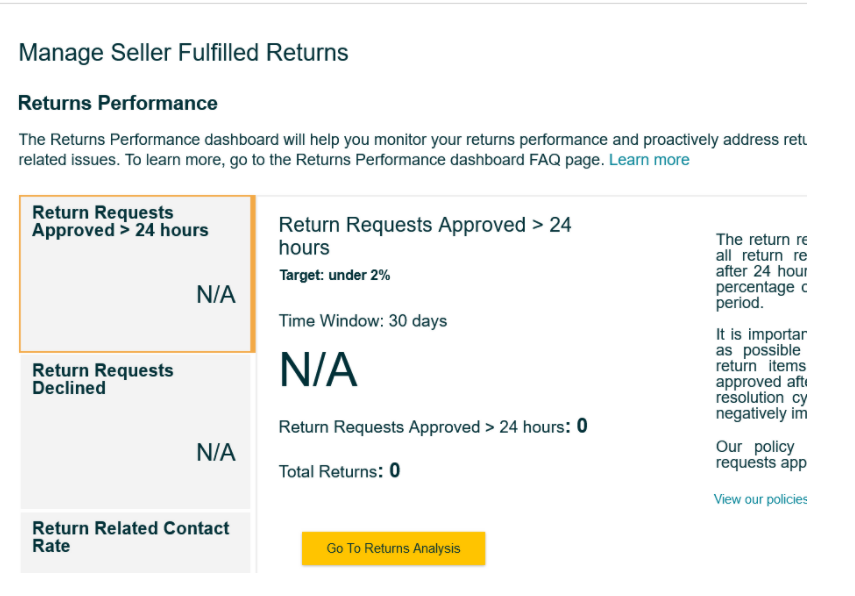
Task: Open the Return Related Contact Rate tab
Action: (x=130, y=537)
